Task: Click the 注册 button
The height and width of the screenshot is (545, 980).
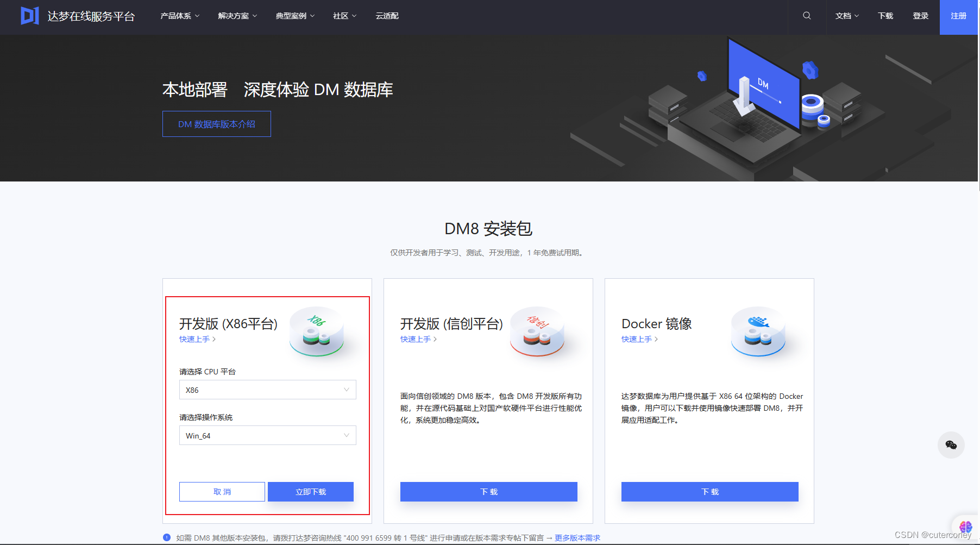Action: [x=959, y=16]
